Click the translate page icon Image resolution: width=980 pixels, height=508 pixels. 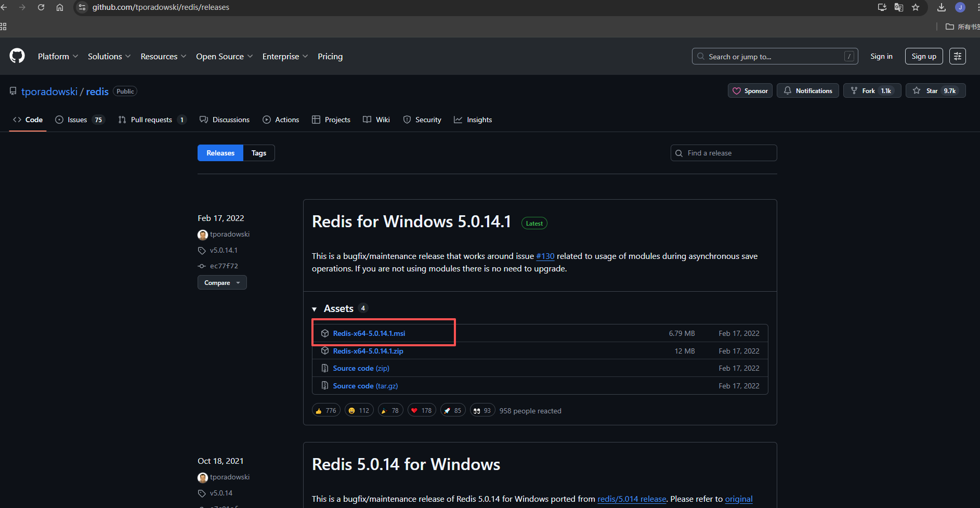coord(899,7)
